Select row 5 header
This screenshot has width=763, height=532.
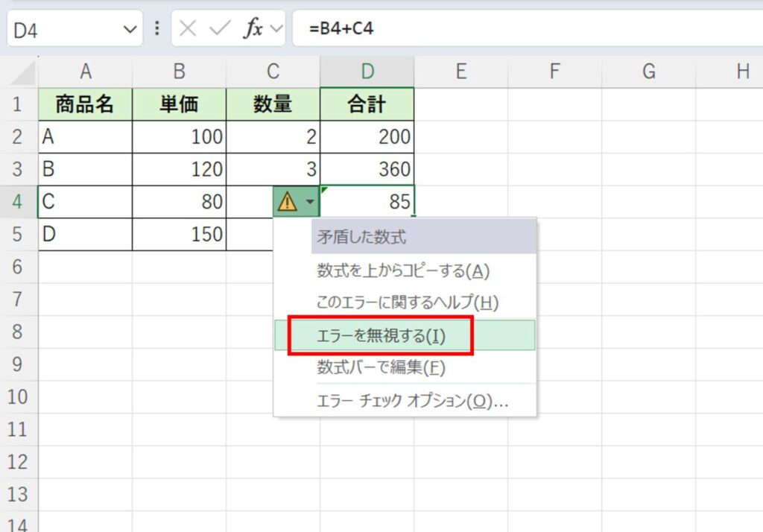pos(18,234)
